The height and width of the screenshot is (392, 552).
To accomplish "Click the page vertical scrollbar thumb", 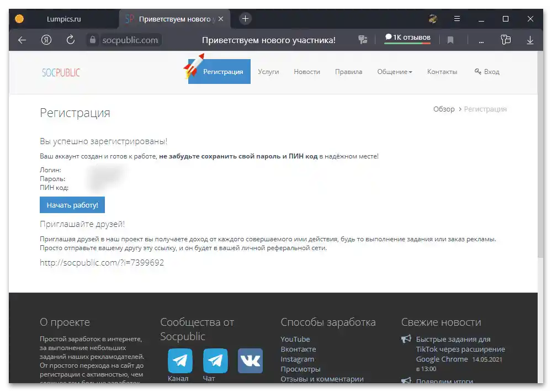I will tap(540, 154).
